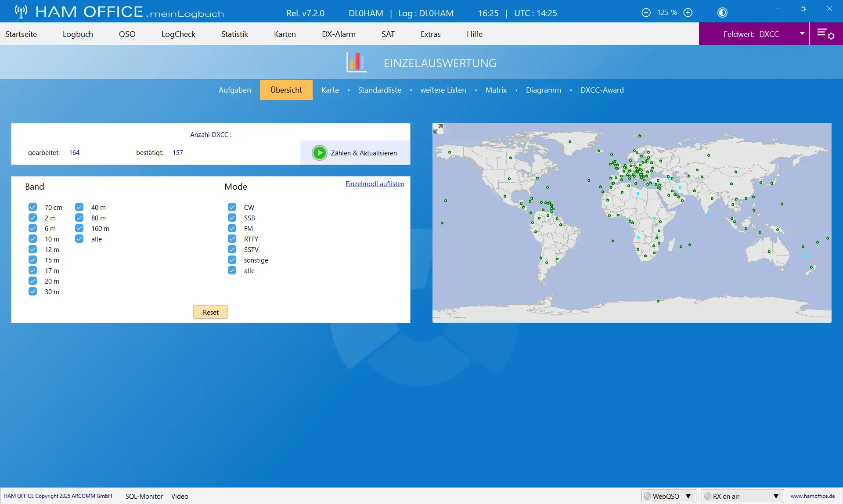The image size is (843, 504).
Task: Toggle the contrast theme icon
Action: [x=722, y=13]
